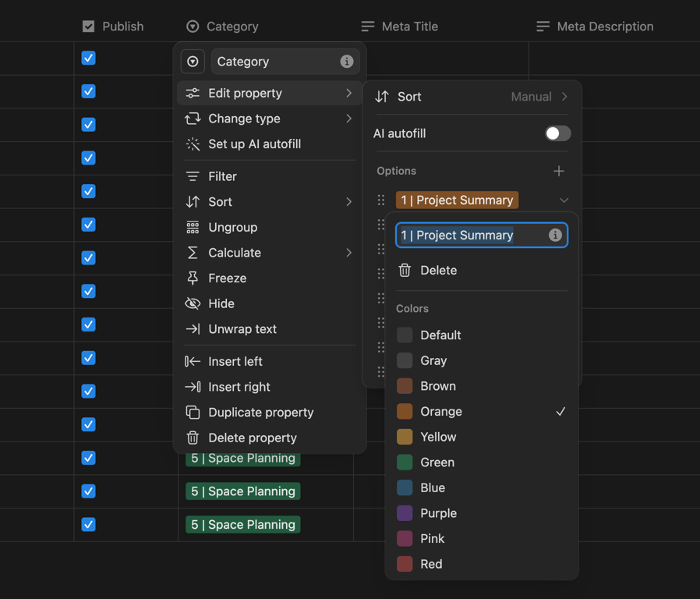
Task: Uncheck the Publish checkbox in the last row
Action: click(x=89, y=524)
